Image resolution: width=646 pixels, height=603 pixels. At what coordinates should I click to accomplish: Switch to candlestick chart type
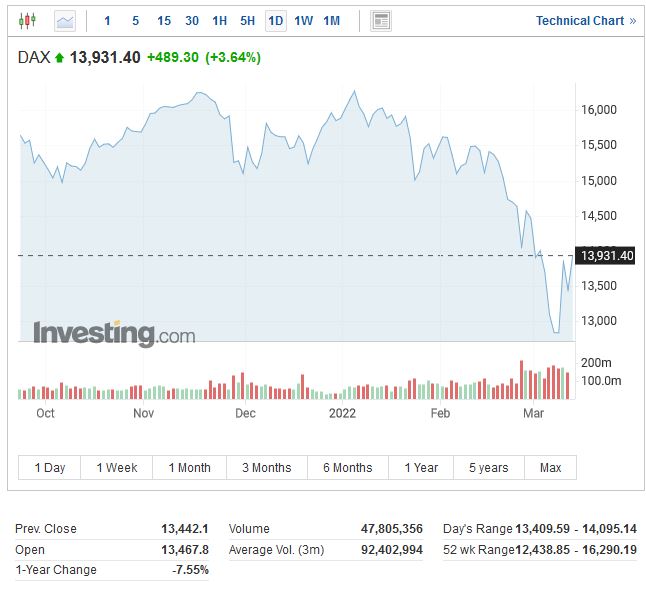tap(27, 20)
